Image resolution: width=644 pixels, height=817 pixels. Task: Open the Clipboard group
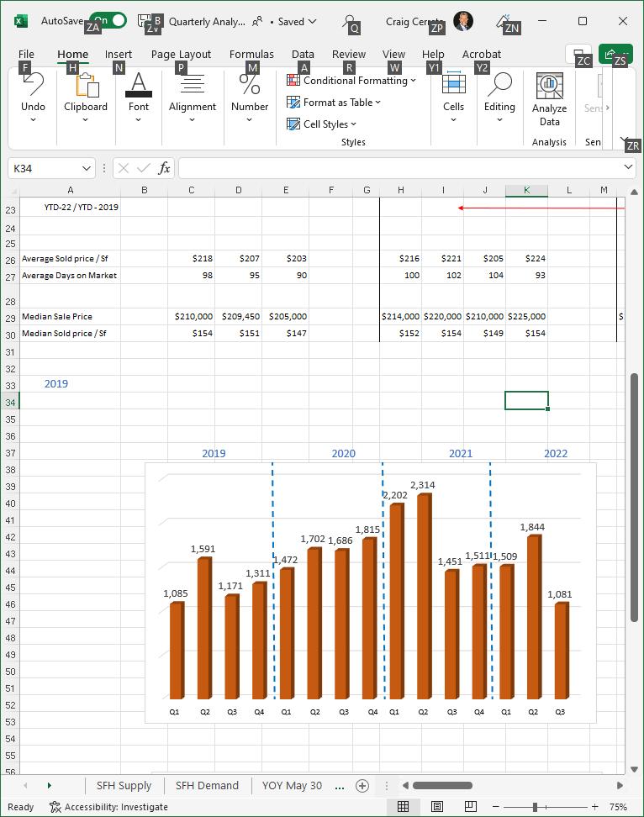(86, 98)
